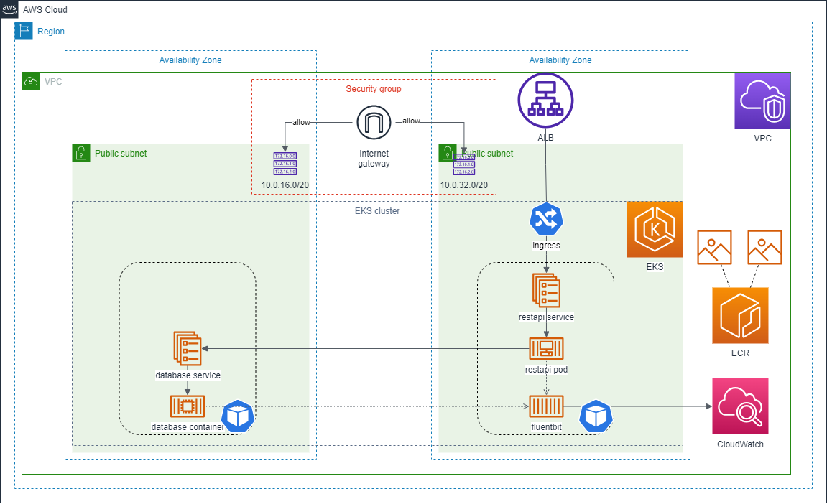The image size is (827, 504).
Task: Click the 10.0.32.0/20 subnet label
Action: click(x=463, y=185)
